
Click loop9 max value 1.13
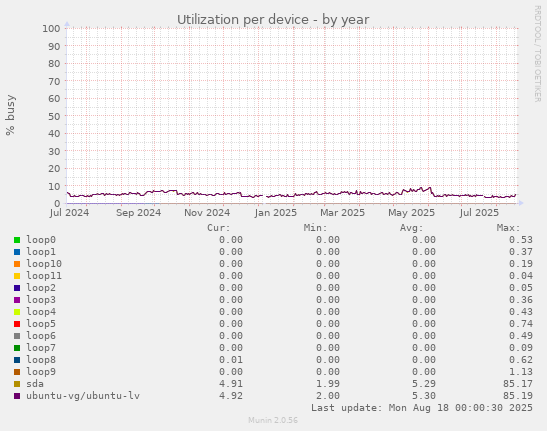tap(521, 371)
